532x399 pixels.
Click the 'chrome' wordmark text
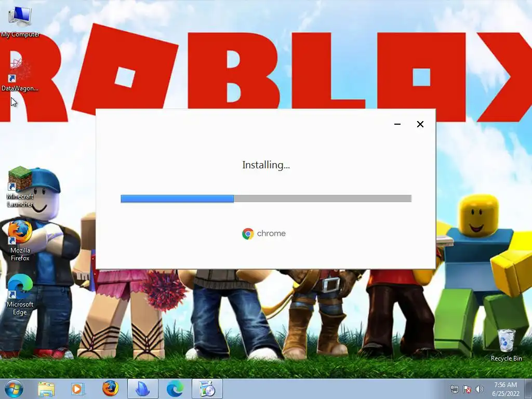click(271, 233)
